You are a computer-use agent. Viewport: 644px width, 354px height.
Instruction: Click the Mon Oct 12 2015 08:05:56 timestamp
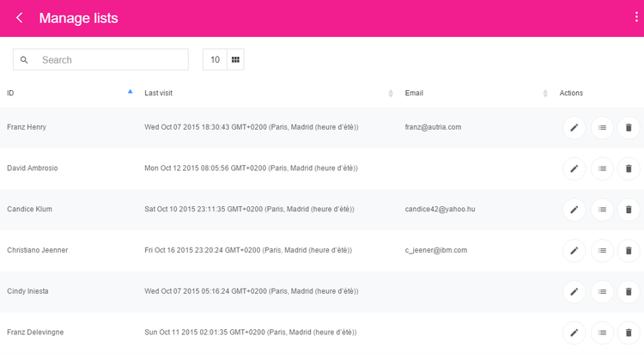251,168
